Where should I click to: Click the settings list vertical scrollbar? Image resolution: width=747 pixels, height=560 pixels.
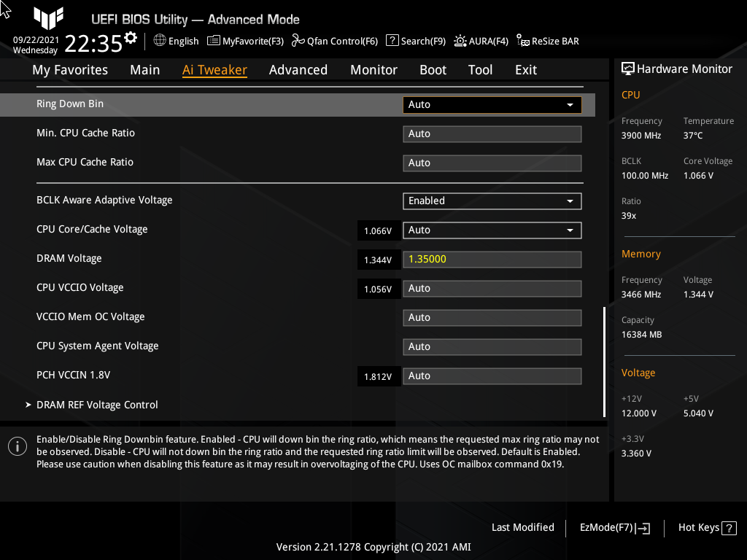(x=604, y=362)
